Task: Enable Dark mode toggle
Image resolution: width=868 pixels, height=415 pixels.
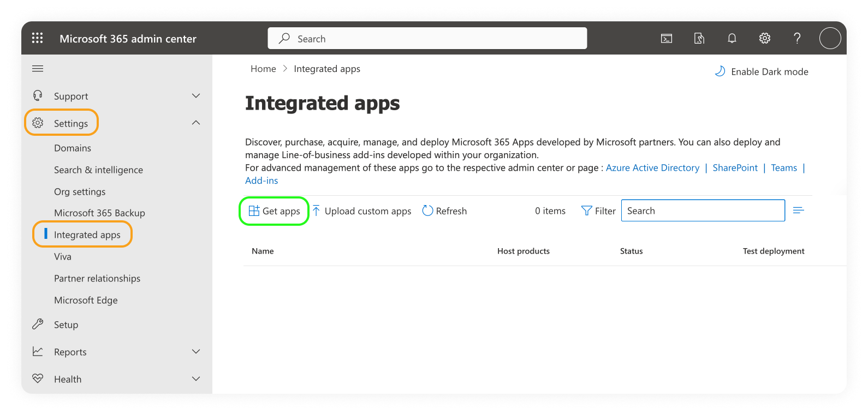Action: 762,71
